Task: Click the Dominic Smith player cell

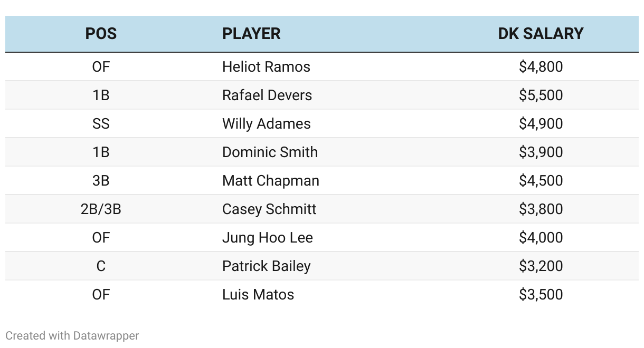Action: [x=270, y=152]
